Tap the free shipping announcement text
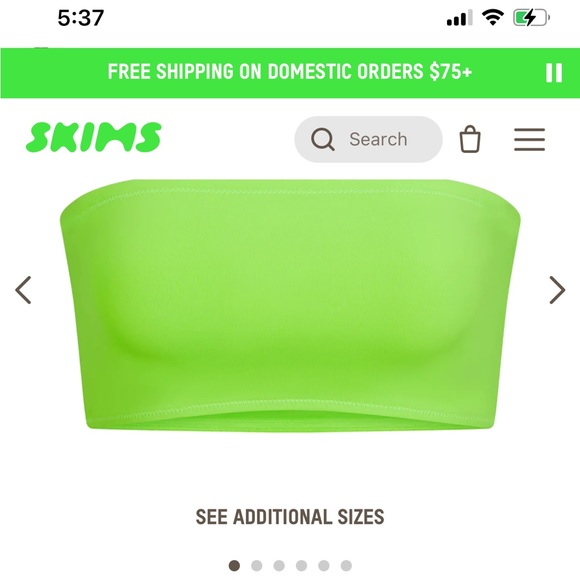The width and height of the screenshot is (580, 580). pyautogui.click(x=290, y=72)
